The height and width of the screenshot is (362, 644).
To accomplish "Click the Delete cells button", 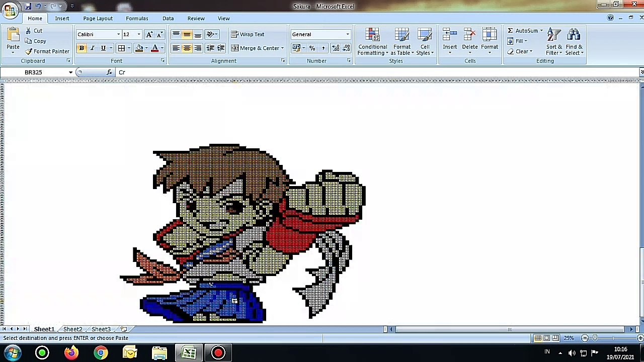I will click(470, 41).
